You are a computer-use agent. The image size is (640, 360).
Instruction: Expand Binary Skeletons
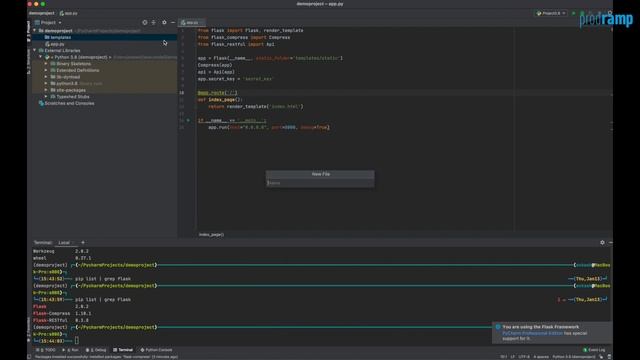coord(46,64)
